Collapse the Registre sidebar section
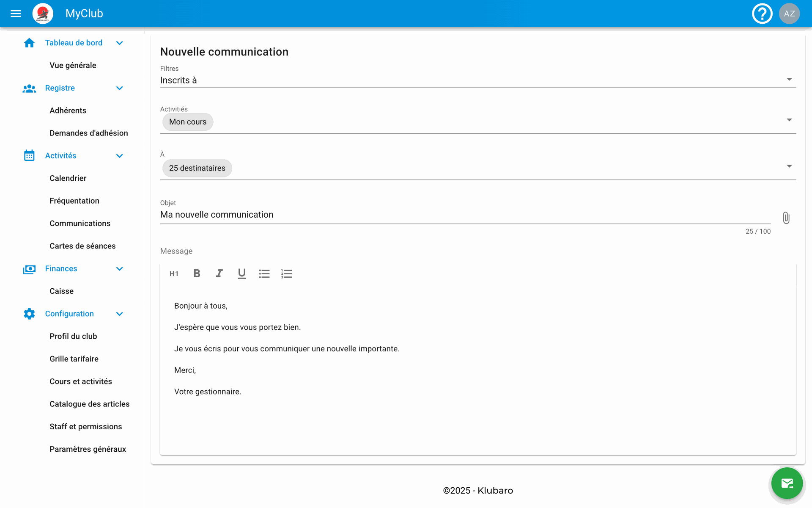This screenshot has width=812, height=508. click(x=120, y=88)
